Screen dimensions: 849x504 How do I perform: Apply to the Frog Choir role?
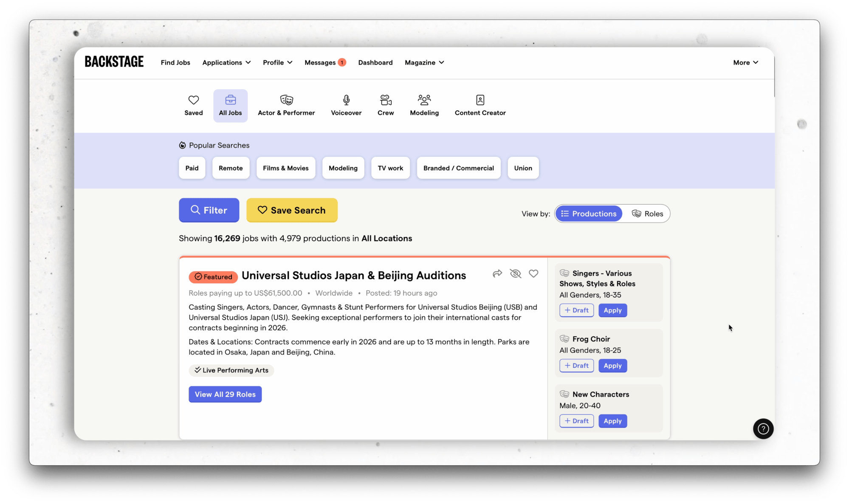tap(612, 366)
